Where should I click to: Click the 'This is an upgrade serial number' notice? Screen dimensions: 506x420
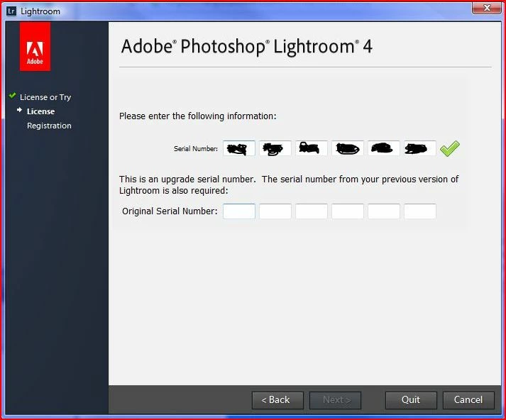pos(289,185)
